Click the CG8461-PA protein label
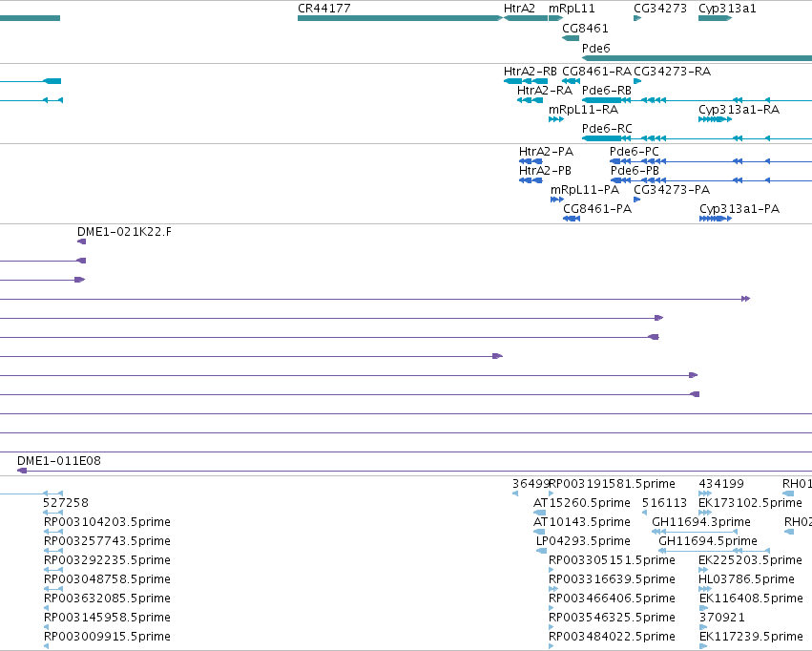The image size is (812, 651). [x=597, y=209]
